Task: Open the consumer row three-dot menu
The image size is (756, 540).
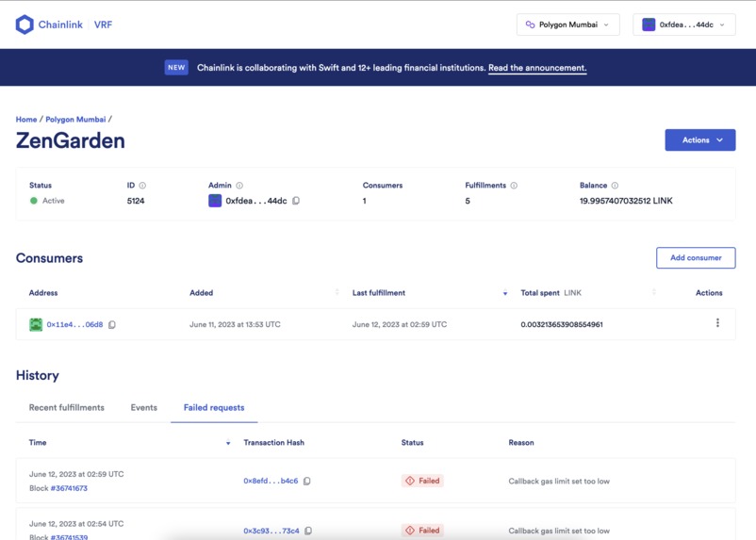Action: pyautogui.click(x=717, y=323)
